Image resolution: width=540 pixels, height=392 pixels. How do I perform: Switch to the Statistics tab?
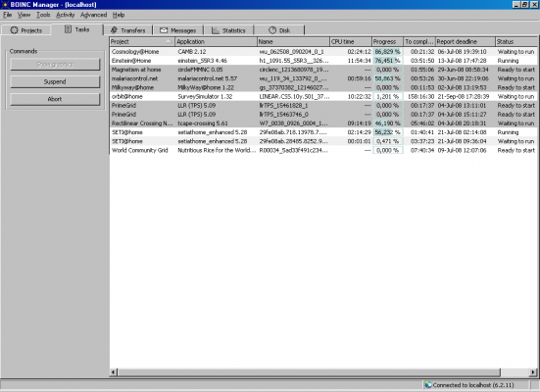(x=228, y=30)
